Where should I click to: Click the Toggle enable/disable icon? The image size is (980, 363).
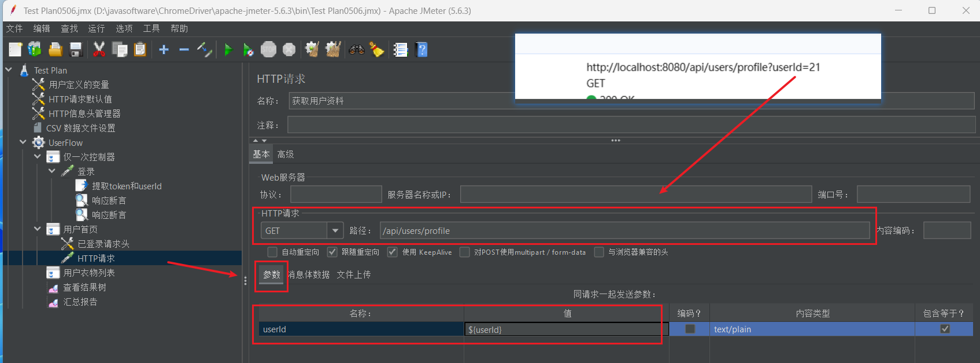205,50
